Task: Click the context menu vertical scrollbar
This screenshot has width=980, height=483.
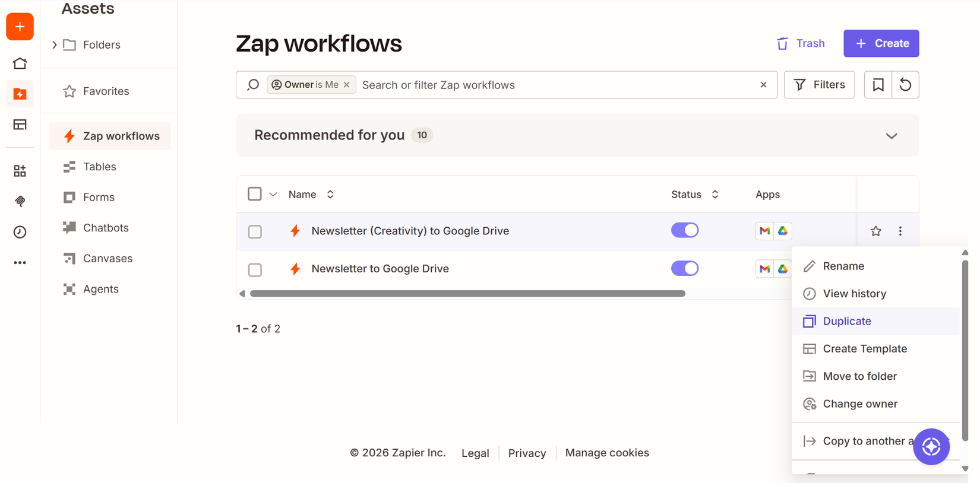Action: tap(965, 350)
